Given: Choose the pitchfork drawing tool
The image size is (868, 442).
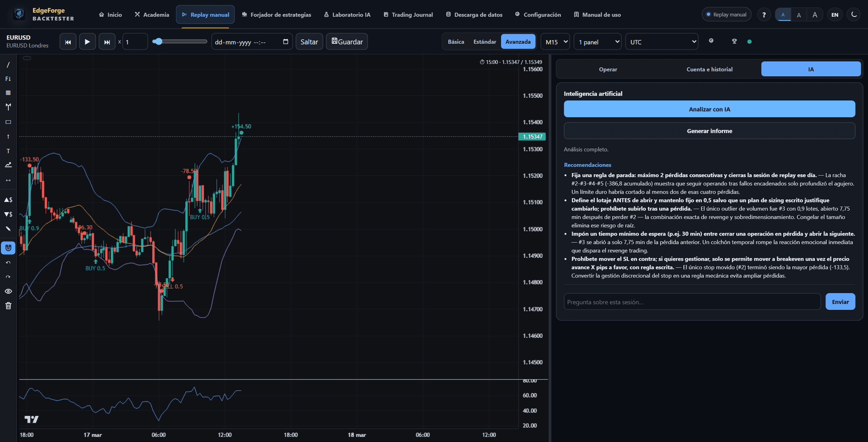Looking at the screenshot, I should click(8, 107).
